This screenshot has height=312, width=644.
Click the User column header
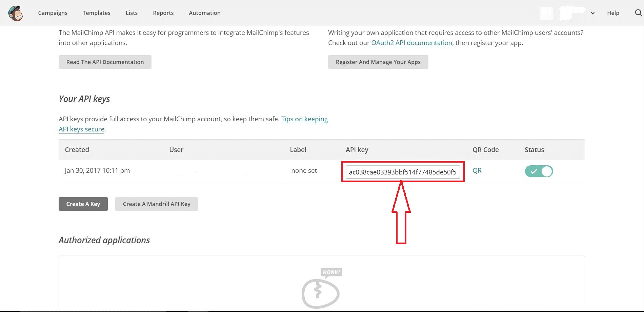coord(176,150)
